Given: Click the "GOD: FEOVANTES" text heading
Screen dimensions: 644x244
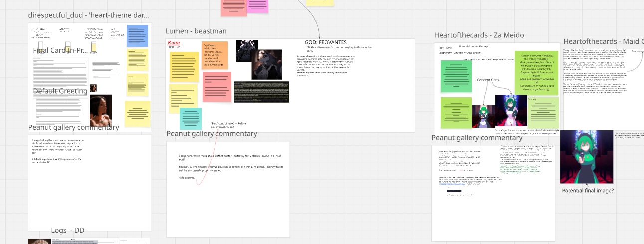Looking at the screenshot, I should pos(325,42).
